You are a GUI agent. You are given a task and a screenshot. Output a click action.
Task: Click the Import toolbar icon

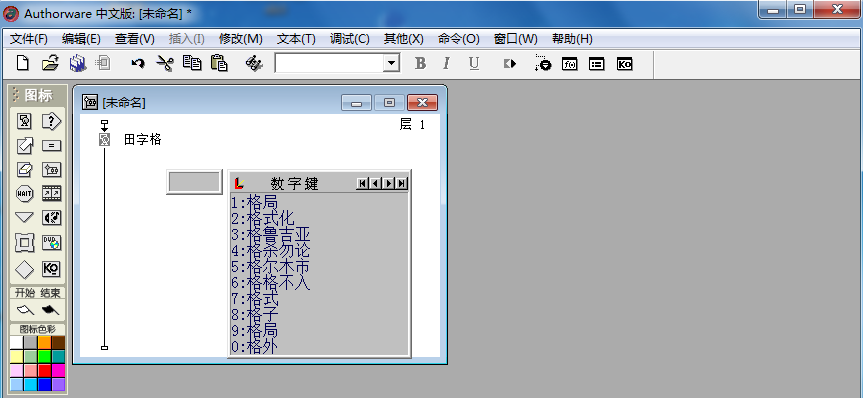pyautogui.click(x=102, y=63)
